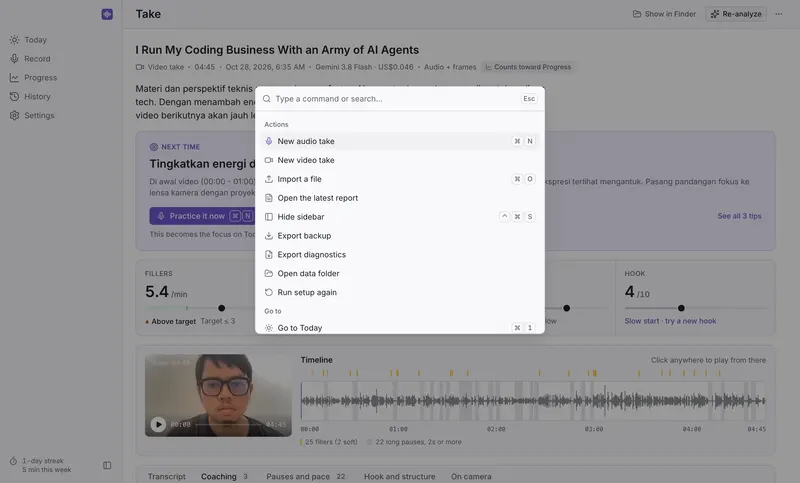
Task: Select Go to Today command
Action: click(399, 327)
